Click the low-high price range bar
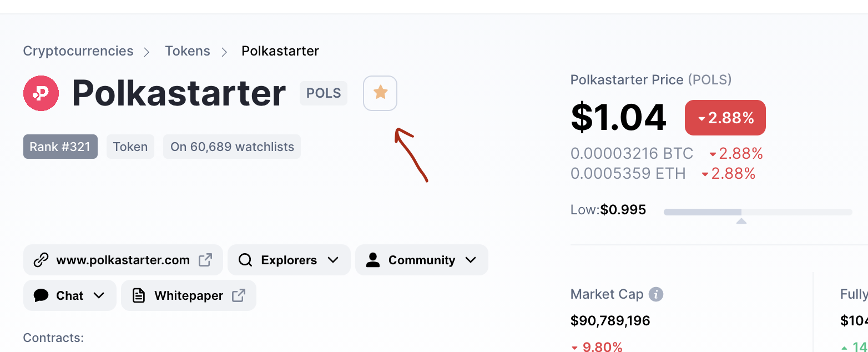The image size is (868, 352). coord(758,212)
